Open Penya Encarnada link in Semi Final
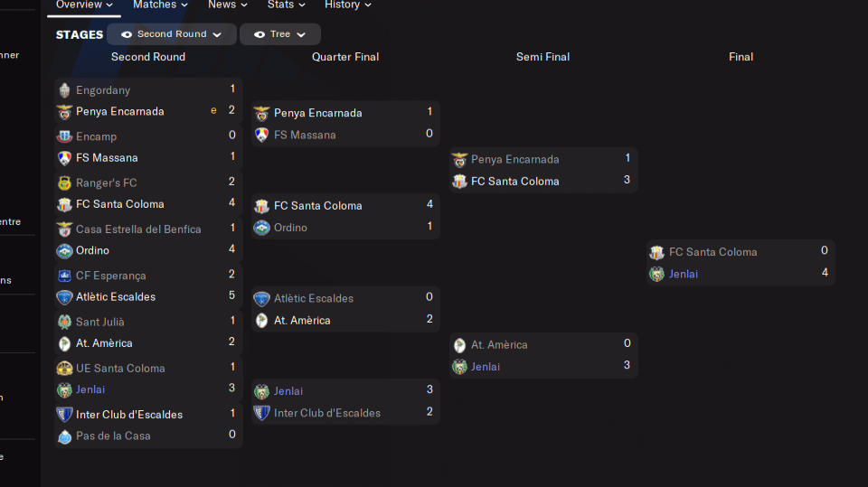 click(x=514, y=159)
